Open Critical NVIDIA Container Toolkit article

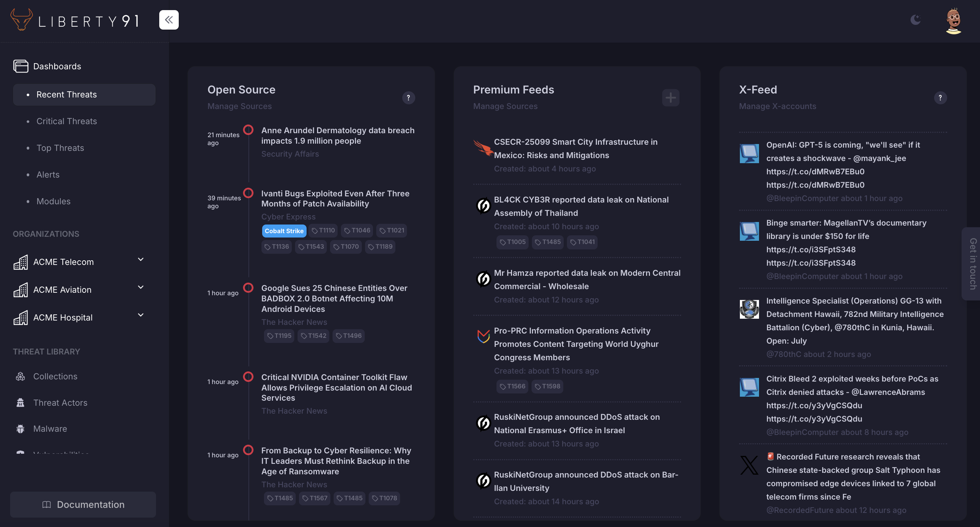click(x=337, y=387)
